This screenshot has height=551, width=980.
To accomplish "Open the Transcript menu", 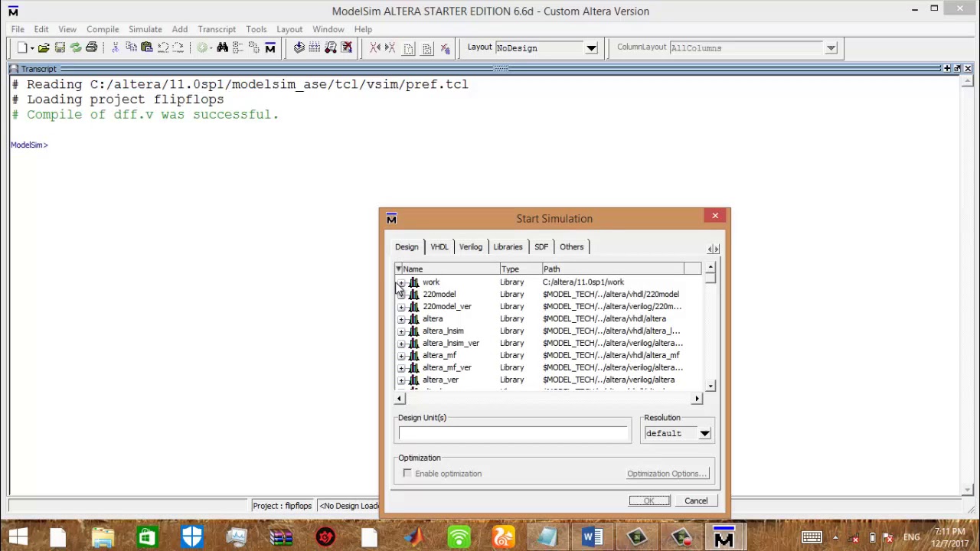I will click(217, 29).
